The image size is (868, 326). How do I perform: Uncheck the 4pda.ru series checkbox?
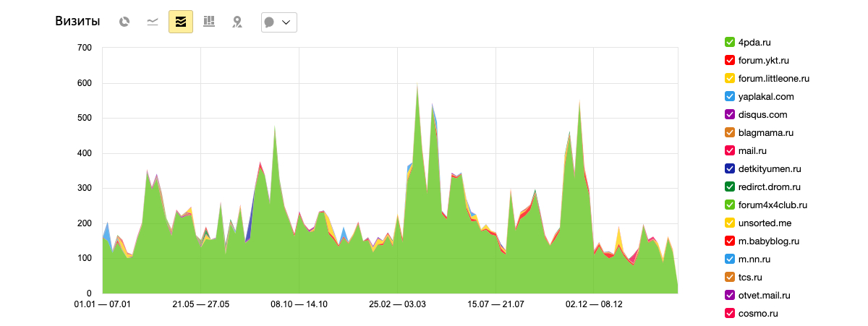point(730,42)
